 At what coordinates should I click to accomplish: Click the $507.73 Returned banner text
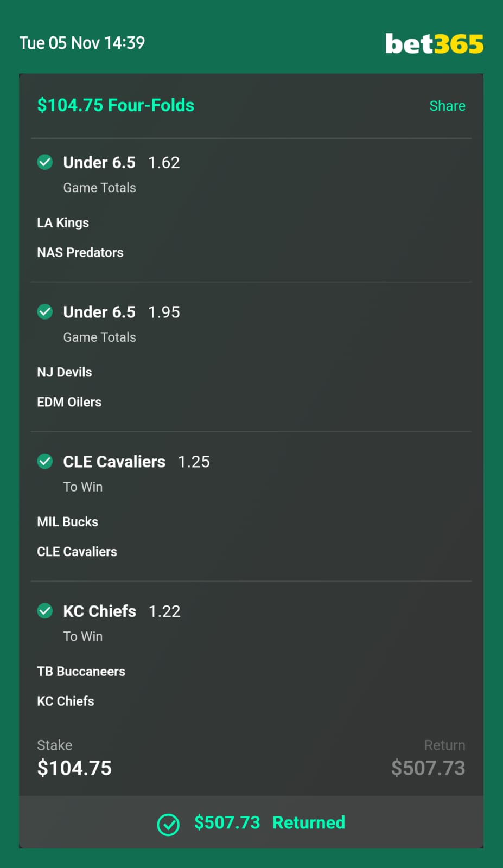coord(270,822)
